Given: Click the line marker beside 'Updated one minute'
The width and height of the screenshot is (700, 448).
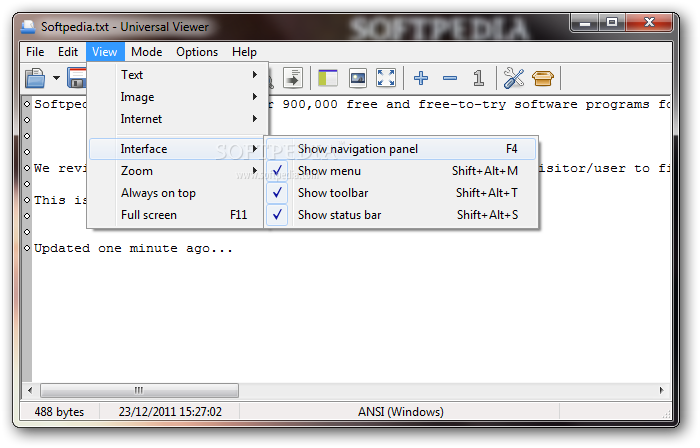Looking at the screenshot, I should coord(27,248).
